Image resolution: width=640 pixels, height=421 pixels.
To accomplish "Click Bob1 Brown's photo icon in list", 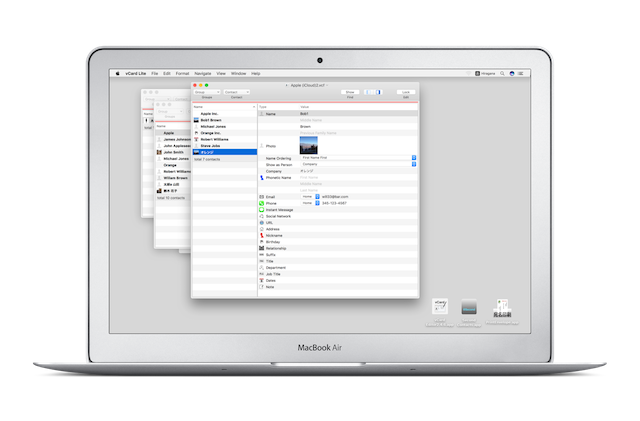I will pos(196,120).
